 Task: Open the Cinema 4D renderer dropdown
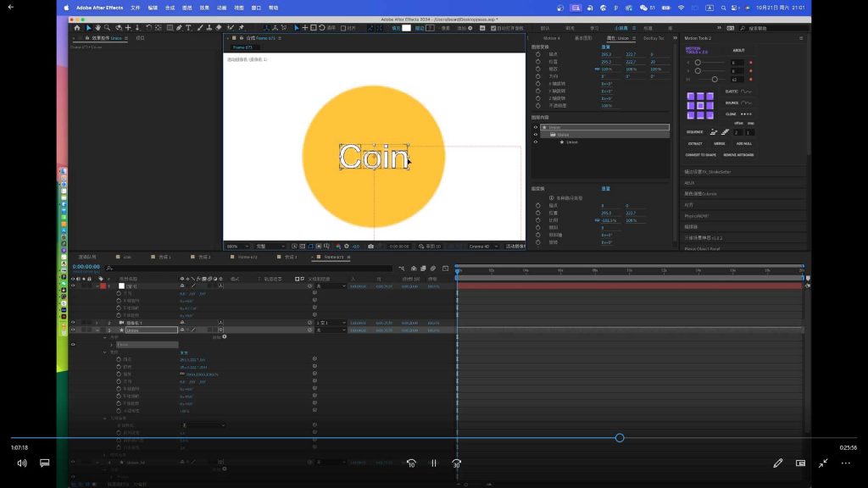(483, 247)
